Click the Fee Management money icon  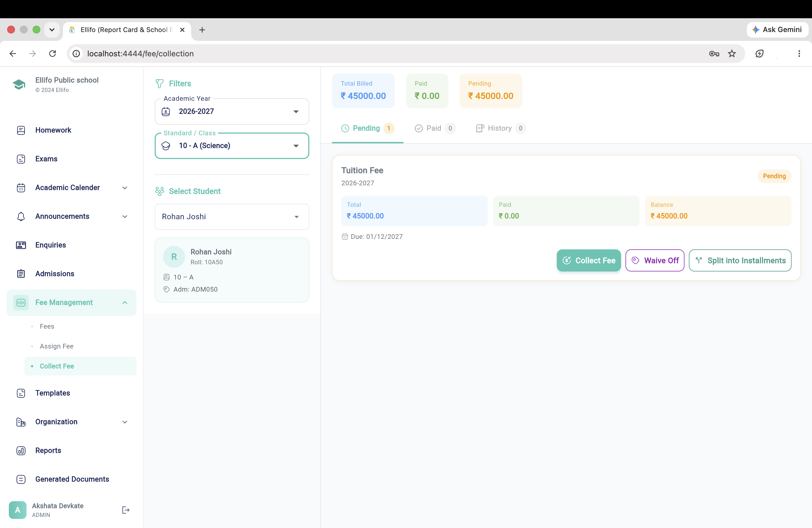coord(21,303)
